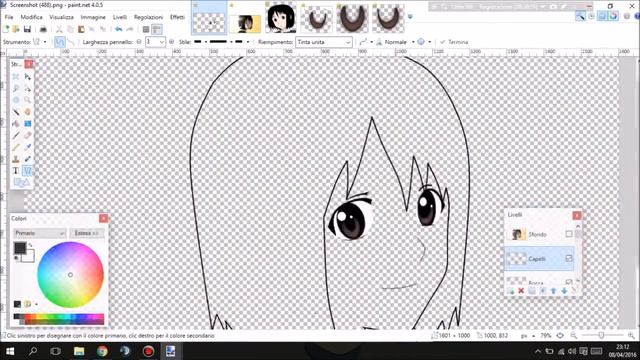Select the Text tool
This screenshot has height=360, width=640.
click(16, 171)
